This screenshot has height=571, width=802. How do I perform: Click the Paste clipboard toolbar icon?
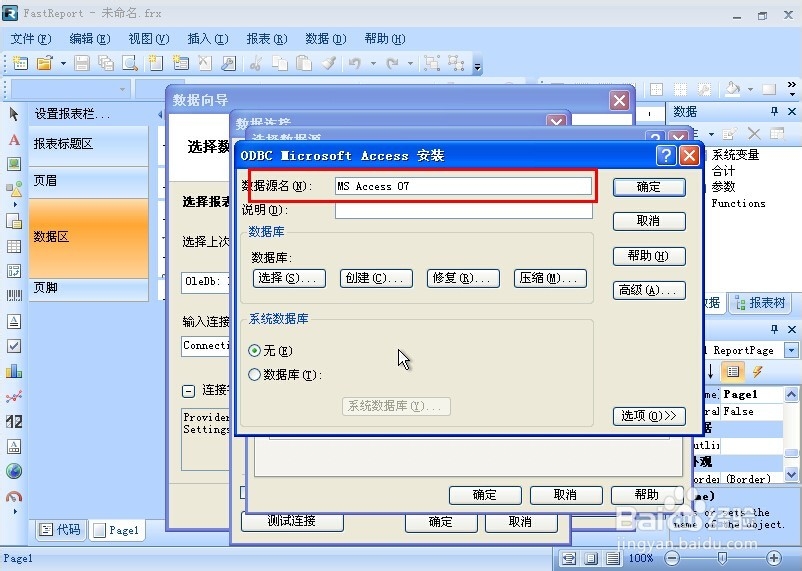pyautogui.click(x=304, y=63)
